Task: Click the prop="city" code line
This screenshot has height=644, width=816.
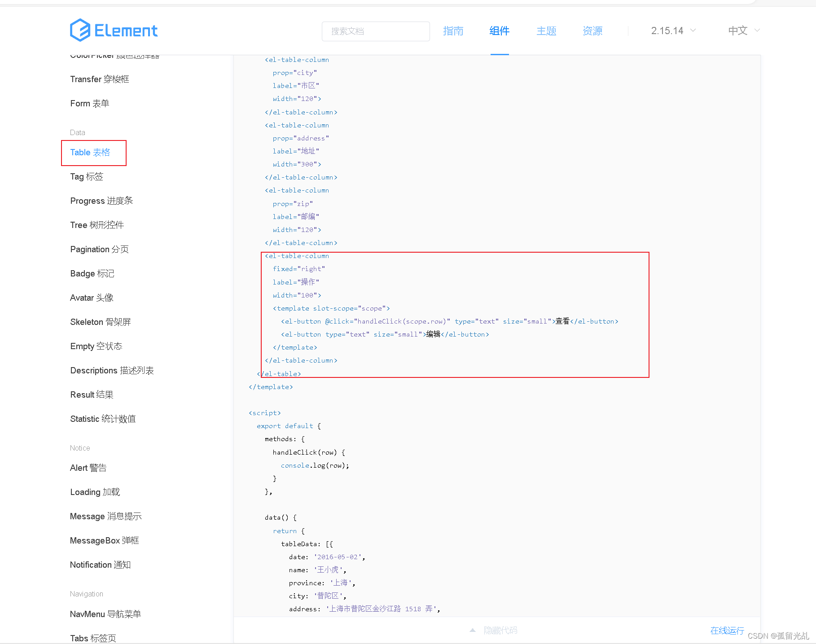Action: click(294, 73)
